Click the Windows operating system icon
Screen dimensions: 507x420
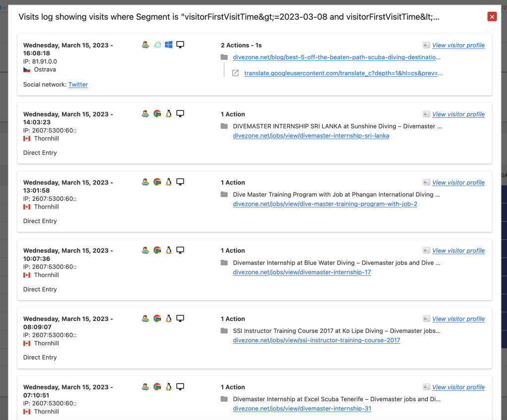coord(168,45)
